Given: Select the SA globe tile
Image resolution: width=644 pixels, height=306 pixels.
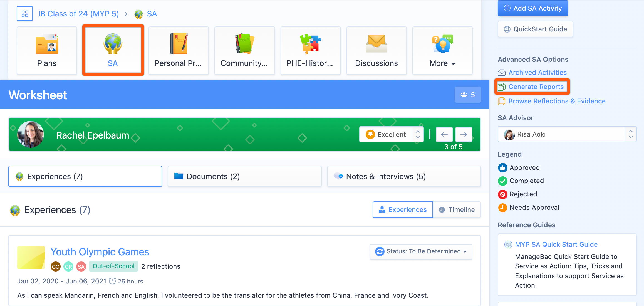Looking at the screenshot, I should coord(113,51).
